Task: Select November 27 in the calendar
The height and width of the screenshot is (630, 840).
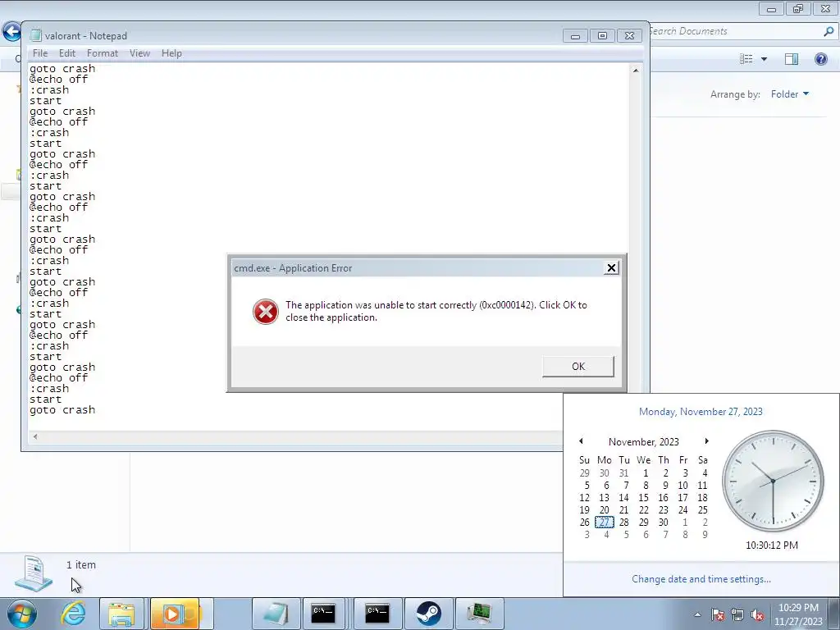Action: (x=605, y=523)
